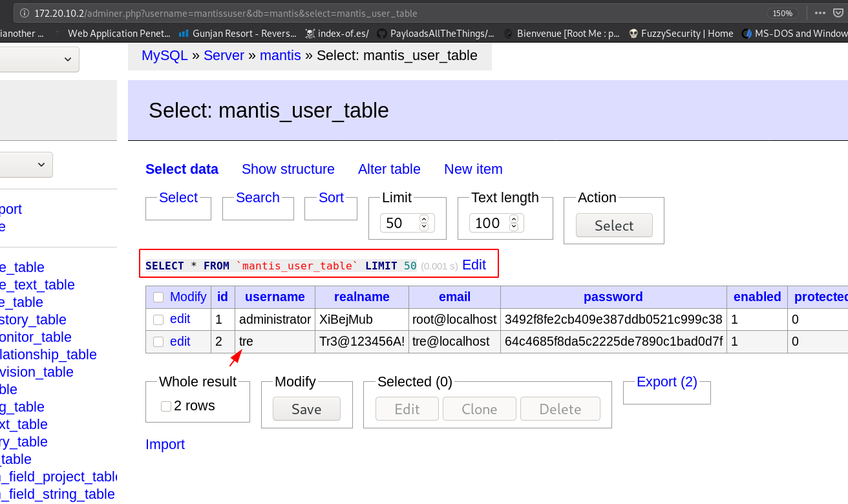Expand the Export (2) section
Screen dimensions: 848x504
[x=667, y=382]
